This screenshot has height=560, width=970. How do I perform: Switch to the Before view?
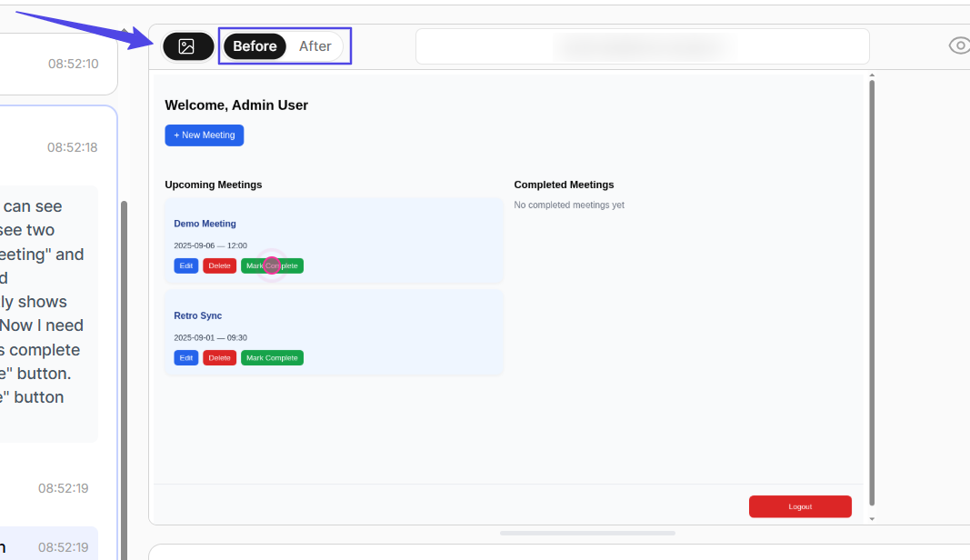pos(255,46)
